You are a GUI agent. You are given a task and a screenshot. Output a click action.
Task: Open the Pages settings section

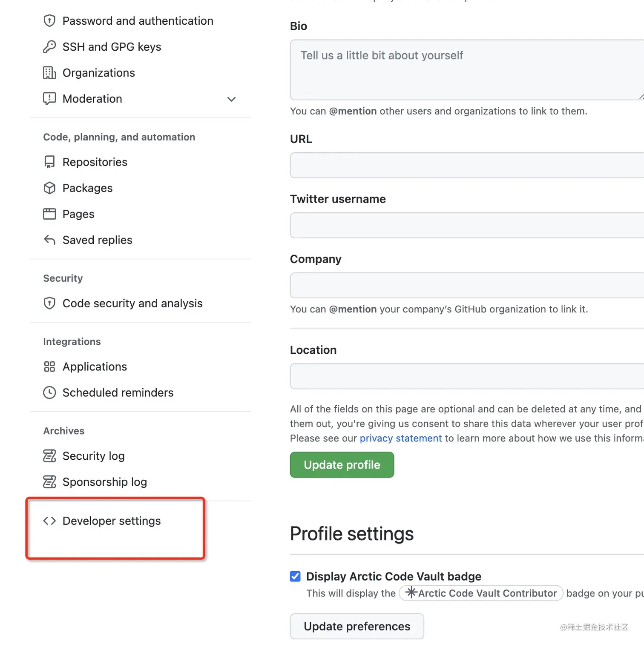click(x=78, y=214)
